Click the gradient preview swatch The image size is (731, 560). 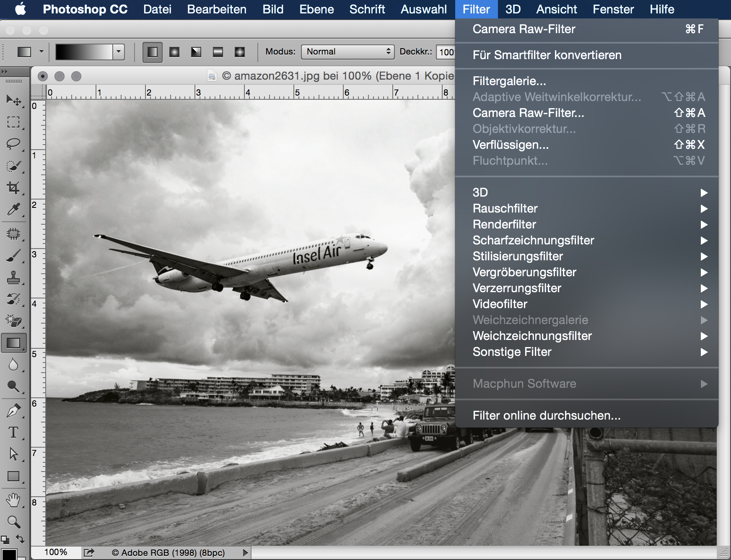(84, 52)
